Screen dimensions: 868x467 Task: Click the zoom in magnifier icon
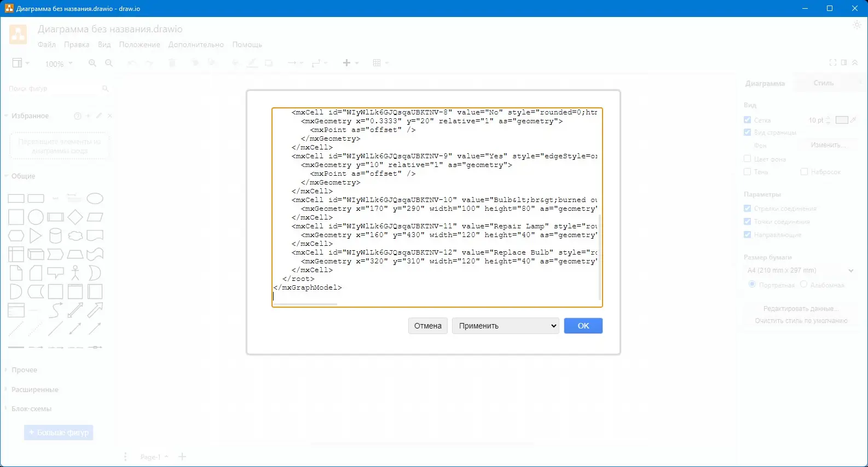[x=92, y=63]
